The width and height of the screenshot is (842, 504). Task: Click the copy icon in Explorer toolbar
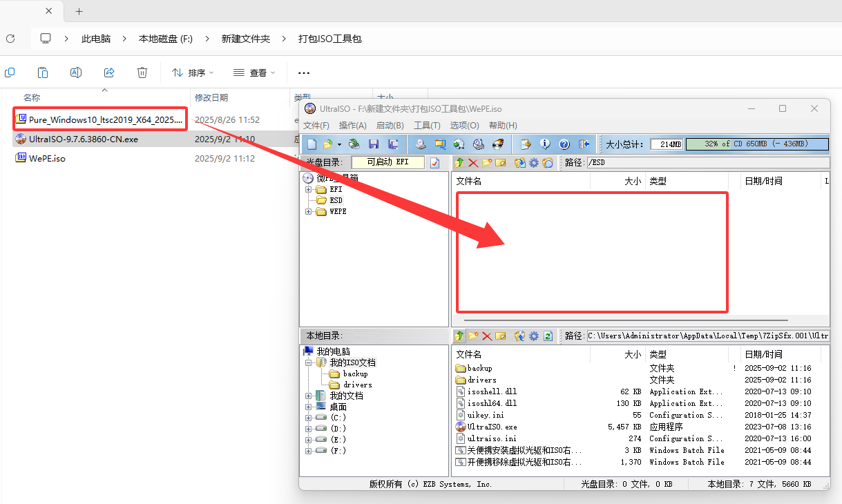point(10,72)
